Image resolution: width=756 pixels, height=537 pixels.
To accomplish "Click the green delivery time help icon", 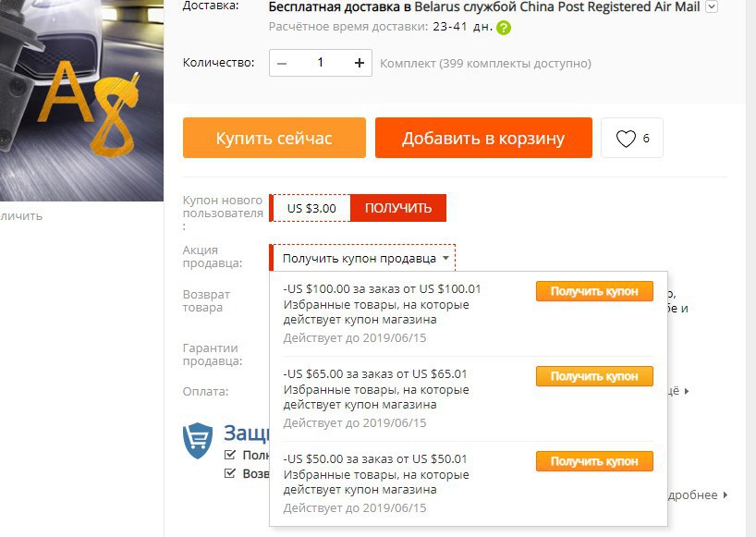I will [x=504, y=28].
